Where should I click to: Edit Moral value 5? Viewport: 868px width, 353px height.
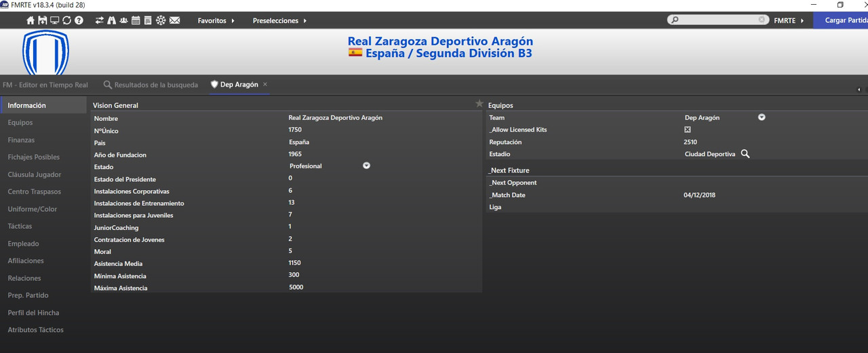(x=290, y=251)
